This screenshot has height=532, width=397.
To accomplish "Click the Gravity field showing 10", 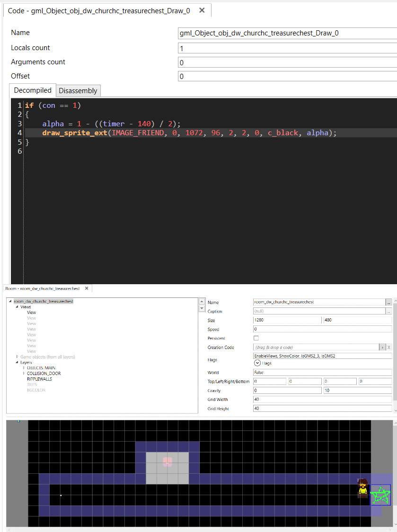I will click(358, 391).
